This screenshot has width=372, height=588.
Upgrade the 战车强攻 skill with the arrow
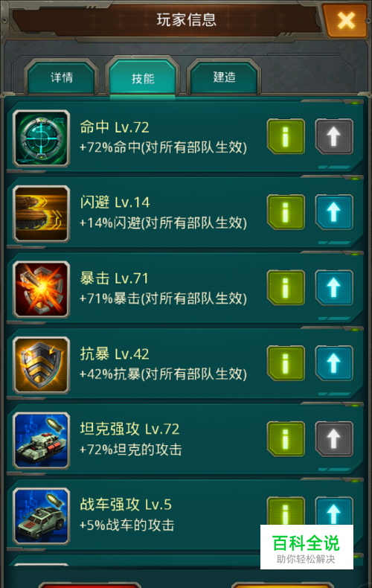click(x=334, y=511)
